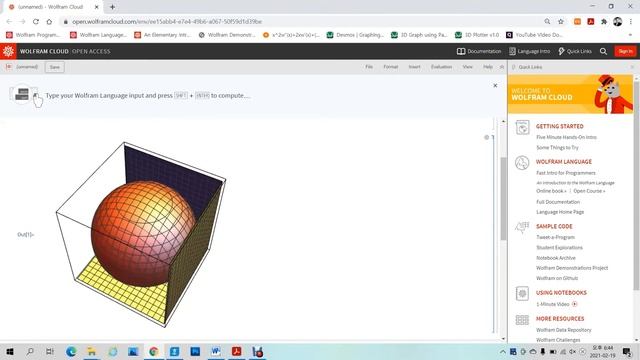This screenshot has height=360, width=640.
Task: Open Some Things to Try link
Action: coord(557,148)
